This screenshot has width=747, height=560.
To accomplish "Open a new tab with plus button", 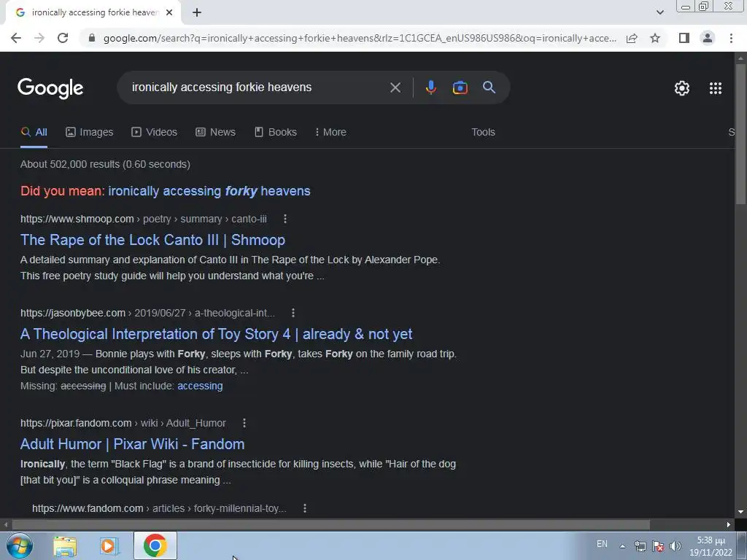I will pos(197,13).
